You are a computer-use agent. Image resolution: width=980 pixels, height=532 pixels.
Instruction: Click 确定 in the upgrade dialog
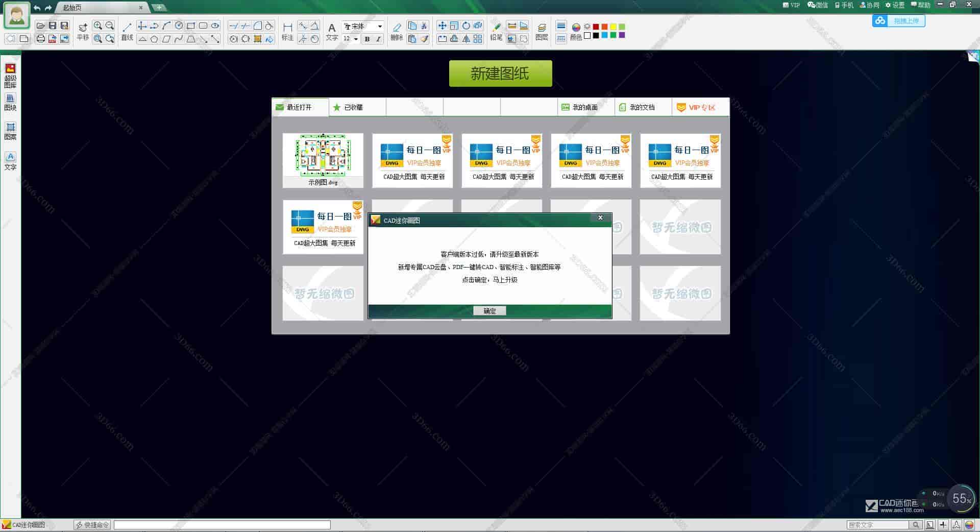coord(489,311)
